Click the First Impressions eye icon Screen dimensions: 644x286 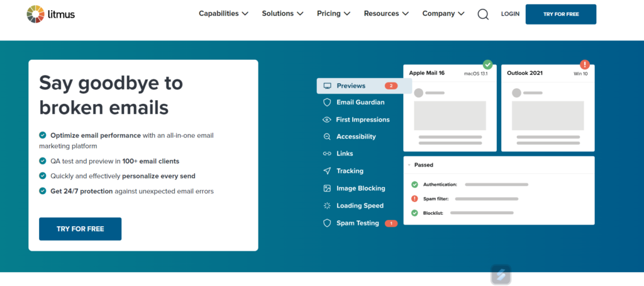[327, 120]
